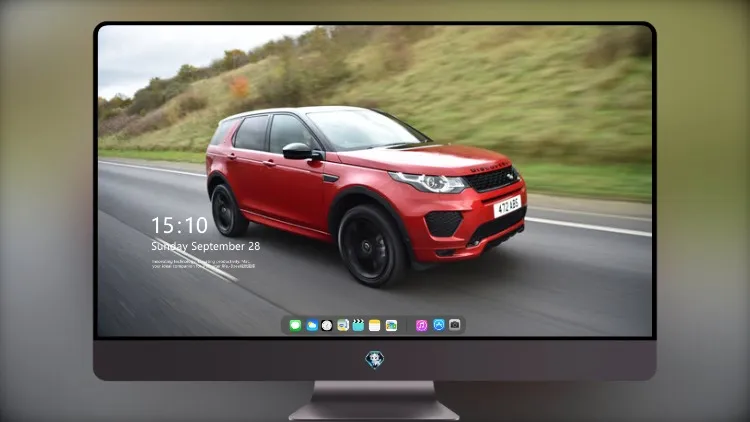Launch the teal clapperboard Clips app
The image size is (750, 422).
click(358, 325)
